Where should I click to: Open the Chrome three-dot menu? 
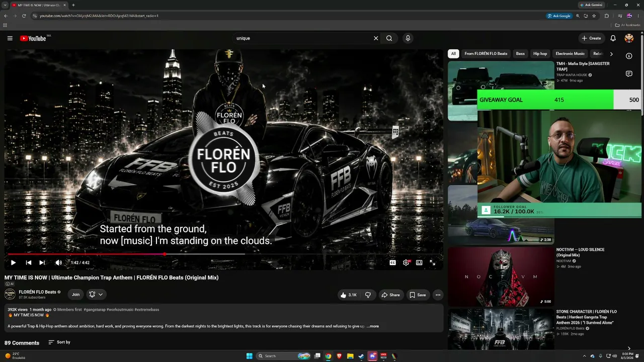coord(638,16)
